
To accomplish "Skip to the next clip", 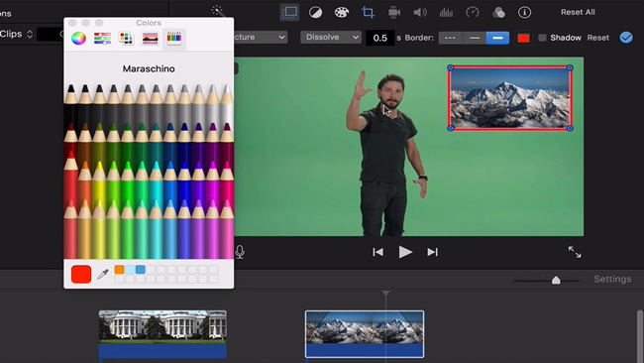I will (x=433, y=252).
